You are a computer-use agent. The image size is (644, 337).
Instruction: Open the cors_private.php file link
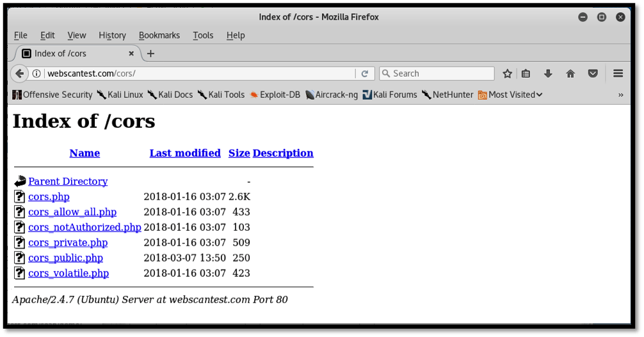(68, 242)
